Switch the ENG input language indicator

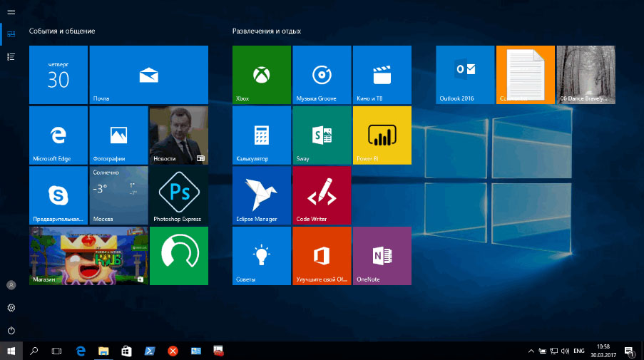(578, 351)
